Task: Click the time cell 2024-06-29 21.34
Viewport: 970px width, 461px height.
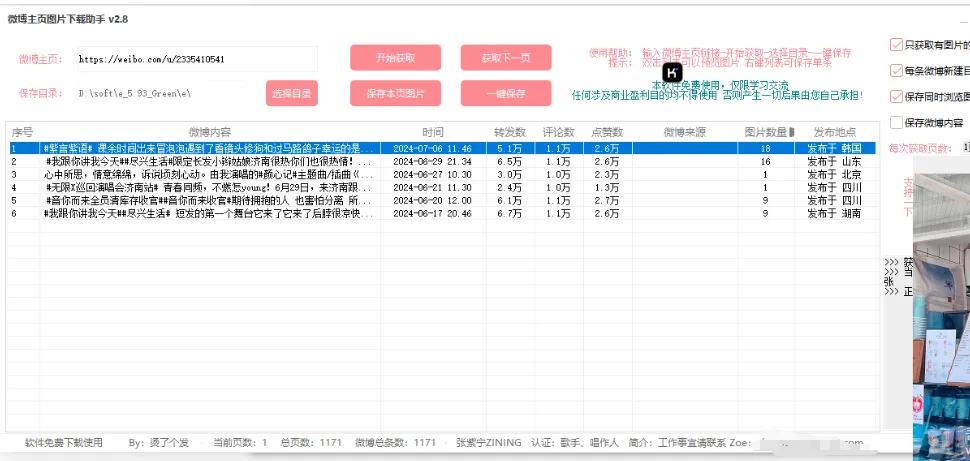Action: tap(432, 161)
